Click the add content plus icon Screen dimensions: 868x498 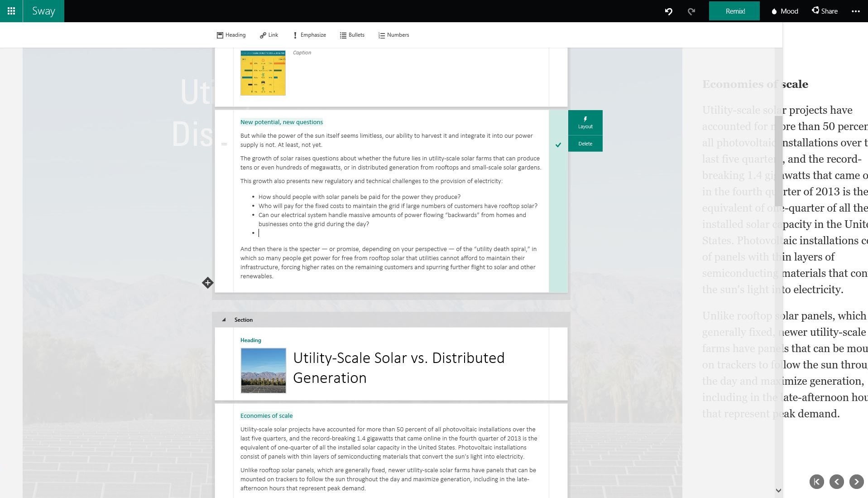tap(207, 283)
